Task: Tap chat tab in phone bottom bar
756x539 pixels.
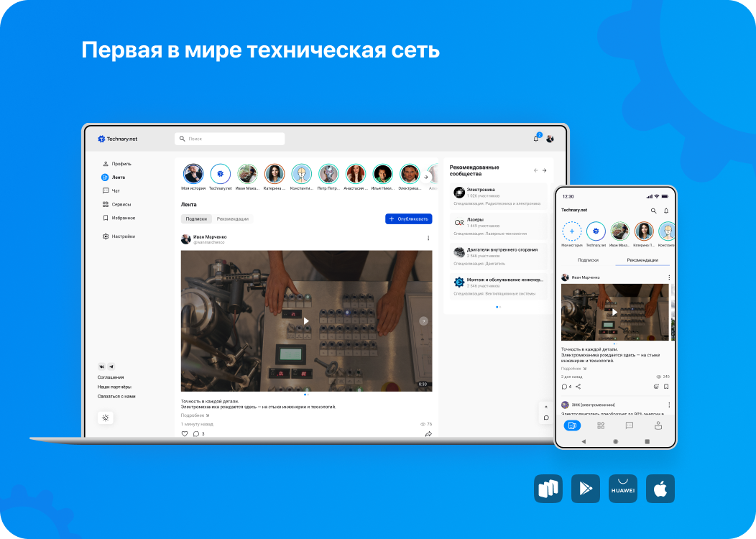Action: (x=630, y=425)
